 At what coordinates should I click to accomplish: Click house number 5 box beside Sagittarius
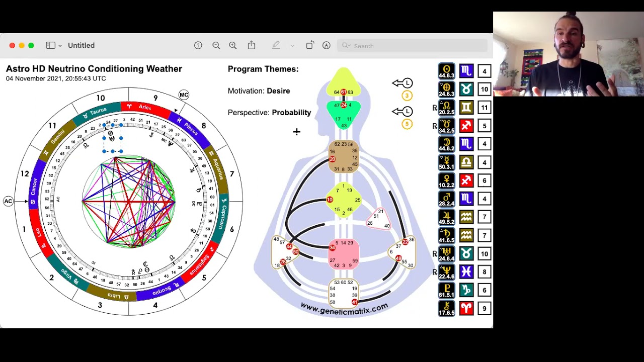click(x=485, y=126)
